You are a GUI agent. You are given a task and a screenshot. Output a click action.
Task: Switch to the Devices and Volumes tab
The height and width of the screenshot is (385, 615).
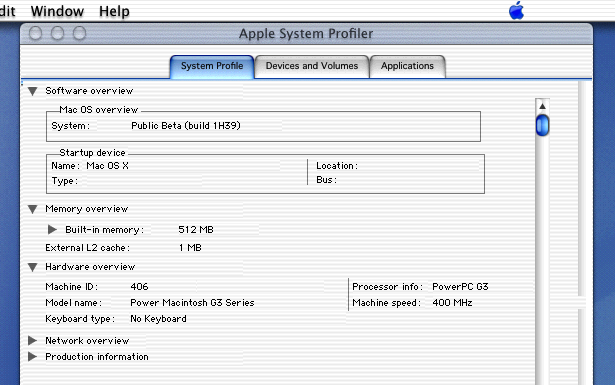pos(312,66)
